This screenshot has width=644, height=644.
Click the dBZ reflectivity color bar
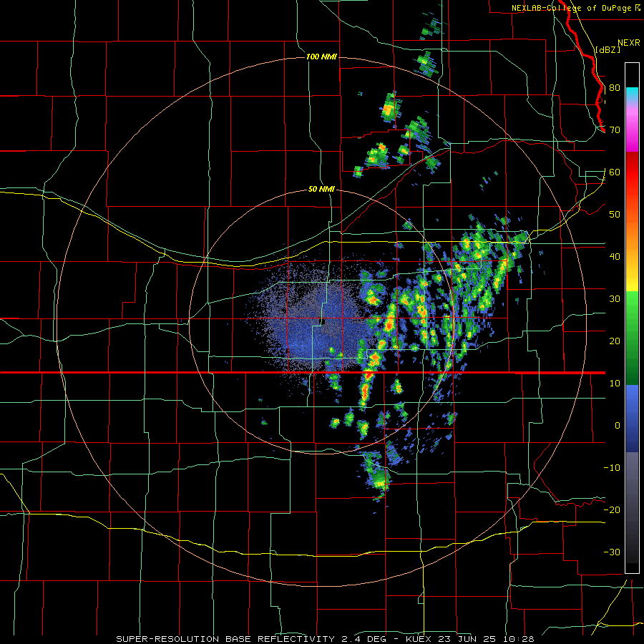(x=632, y=318)
